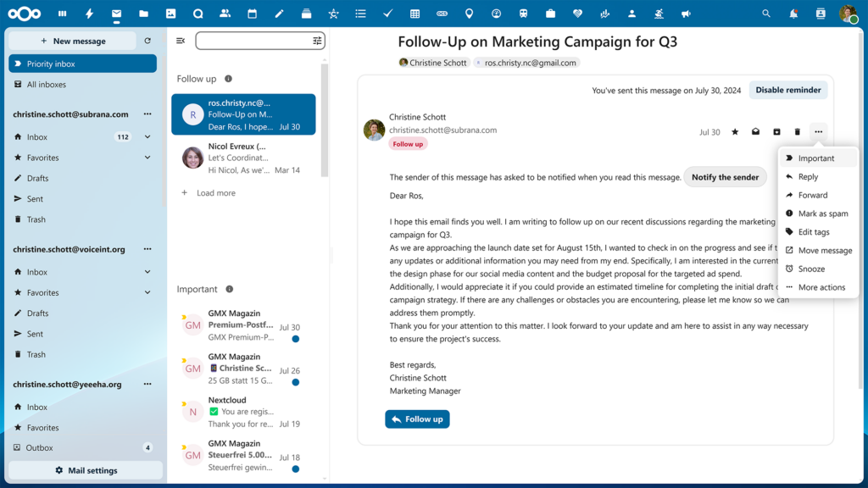868x488 pixels.
Task: Open search filter options in message list
Action: 317,40
